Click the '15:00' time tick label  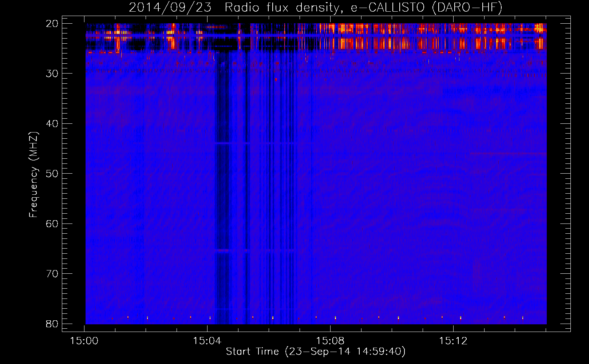click(x=84, y=341)
